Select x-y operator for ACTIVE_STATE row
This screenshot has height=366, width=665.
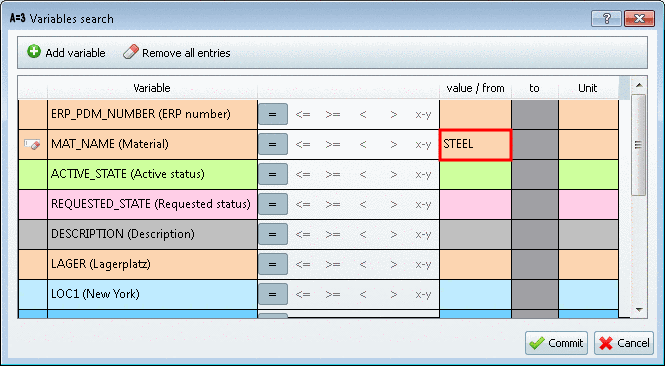[x=423, y=174]
